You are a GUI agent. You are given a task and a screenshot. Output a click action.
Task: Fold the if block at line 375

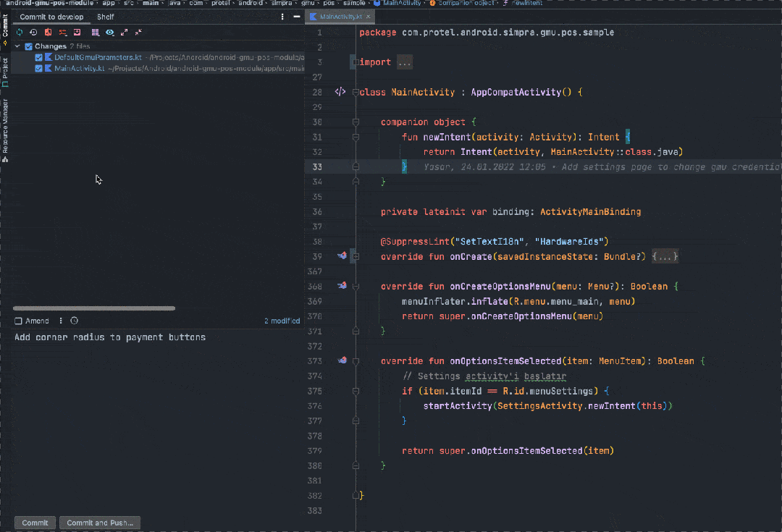coord(356,391)
